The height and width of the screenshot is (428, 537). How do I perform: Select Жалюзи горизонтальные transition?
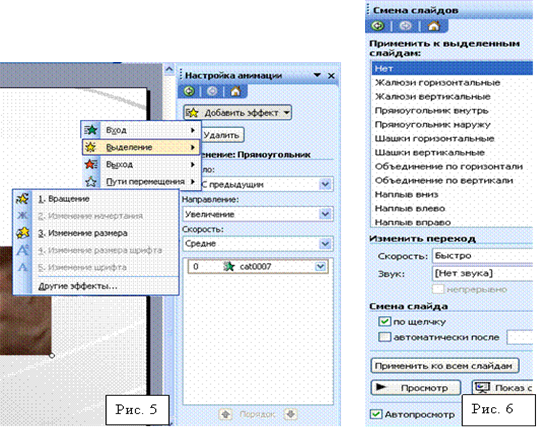coord(452,83)
